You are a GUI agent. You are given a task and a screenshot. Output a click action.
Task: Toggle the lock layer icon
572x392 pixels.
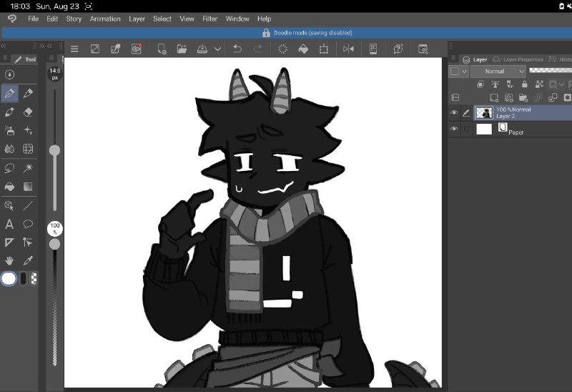[524, 84]
